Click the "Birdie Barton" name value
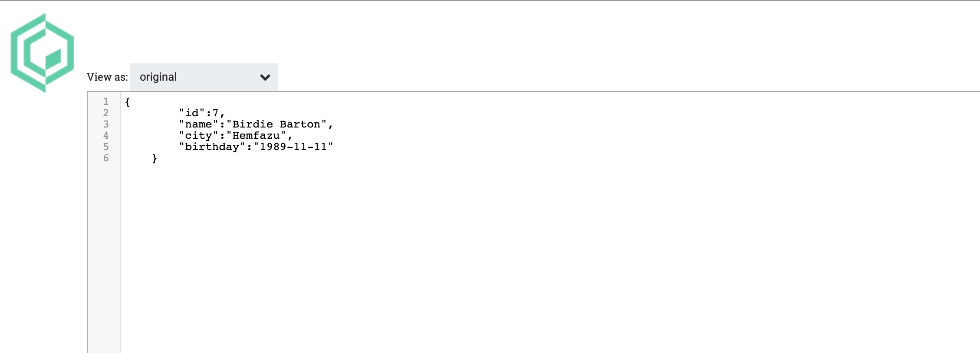 tap(276, 124)
